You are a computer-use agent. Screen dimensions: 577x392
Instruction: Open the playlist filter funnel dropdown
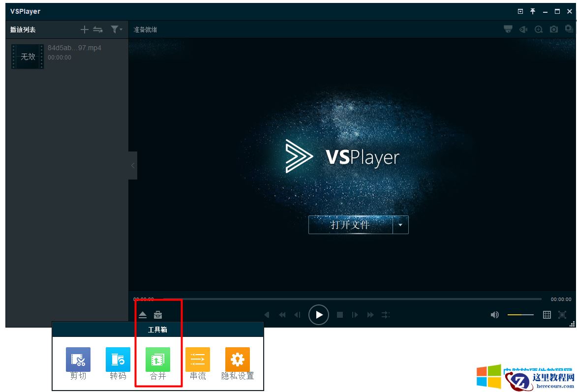click(116, 30)
